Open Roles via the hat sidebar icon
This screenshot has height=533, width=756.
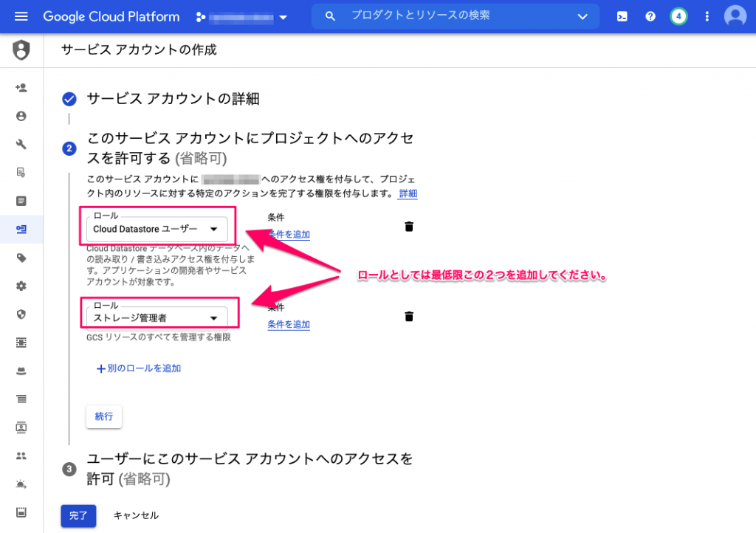[x=21, y=371]
